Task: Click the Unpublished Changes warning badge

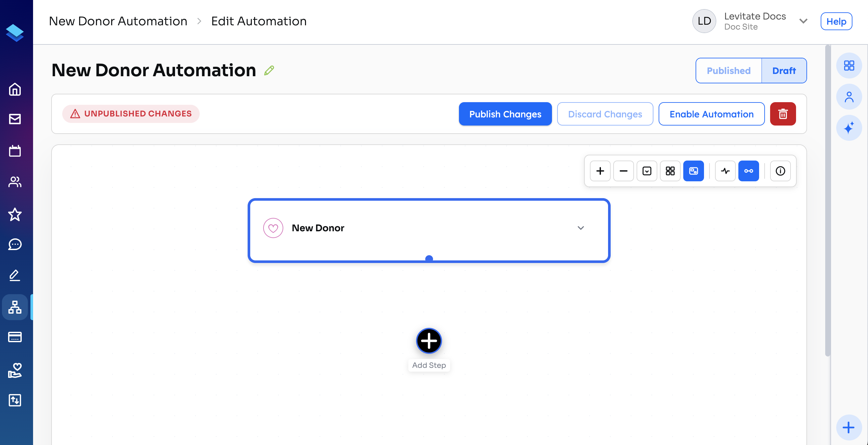Action: (x=131, y=114)
